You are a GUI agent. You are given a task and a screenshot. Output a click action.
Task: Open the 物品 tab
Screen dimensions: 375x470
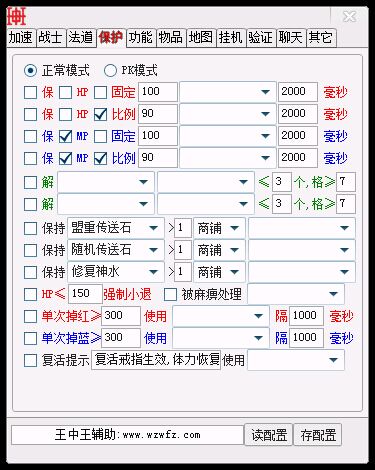click(x=170, y=37)
